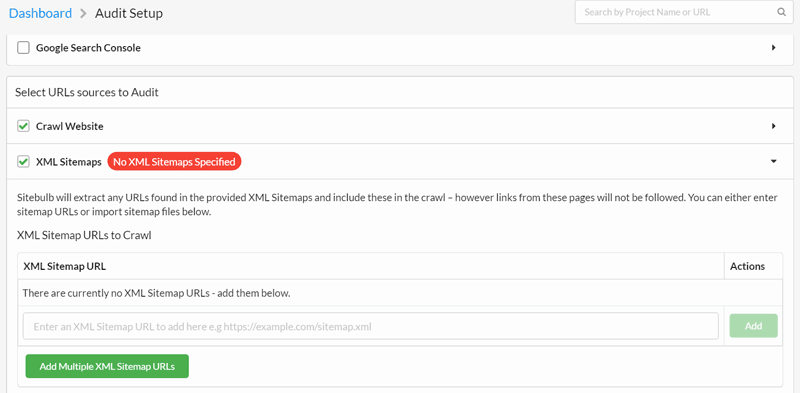Viewport: 800px width, 393px height.
Task: Click Add Multiple XML Sitemap URLs button
Action: (x=107, y=366)
